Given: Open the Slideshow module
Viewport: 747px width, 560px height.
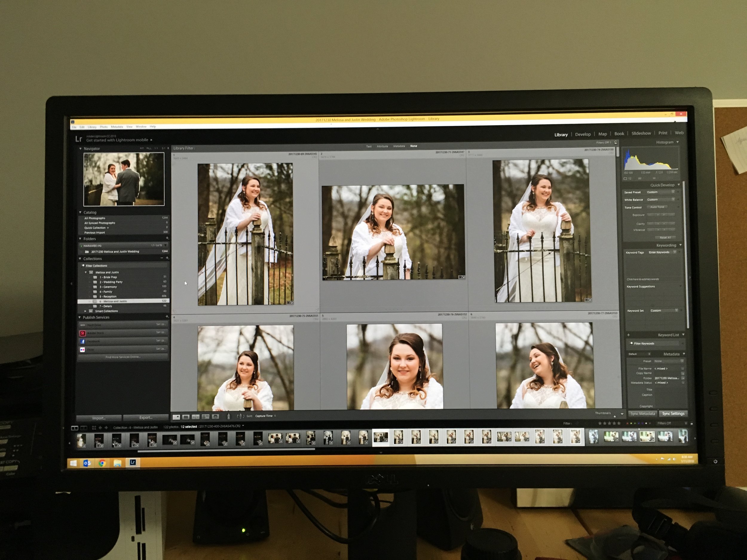Looking at the screenshot, I should coord(641,133).
